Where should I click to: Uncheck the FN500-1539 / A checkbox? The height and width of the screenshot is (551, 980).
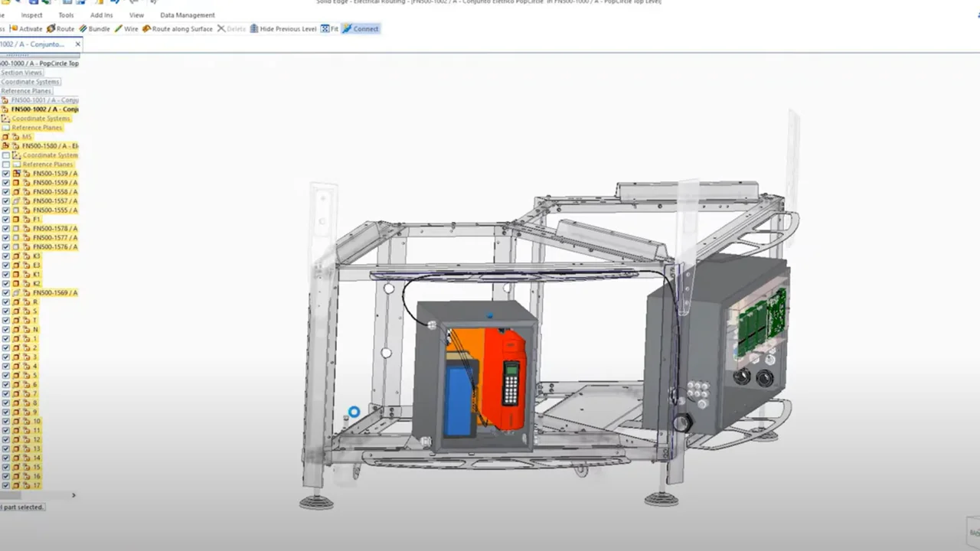coord(6,174)
